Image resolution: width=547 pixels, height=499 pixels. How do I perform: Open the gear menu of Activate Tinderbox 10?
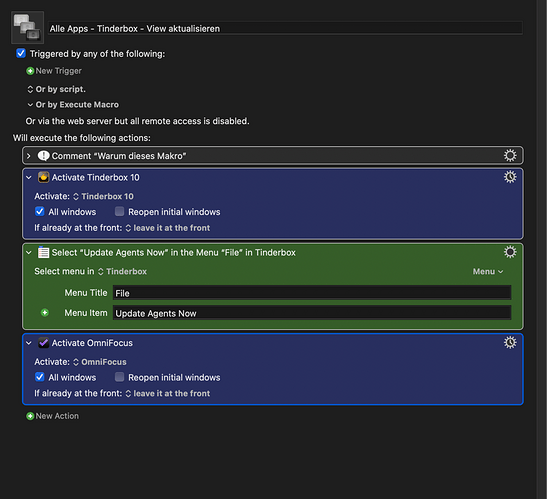point(510,177)
